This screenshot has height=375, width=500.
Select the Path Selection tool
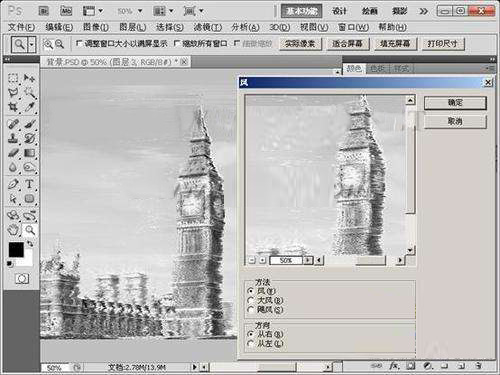click(13, 199)
